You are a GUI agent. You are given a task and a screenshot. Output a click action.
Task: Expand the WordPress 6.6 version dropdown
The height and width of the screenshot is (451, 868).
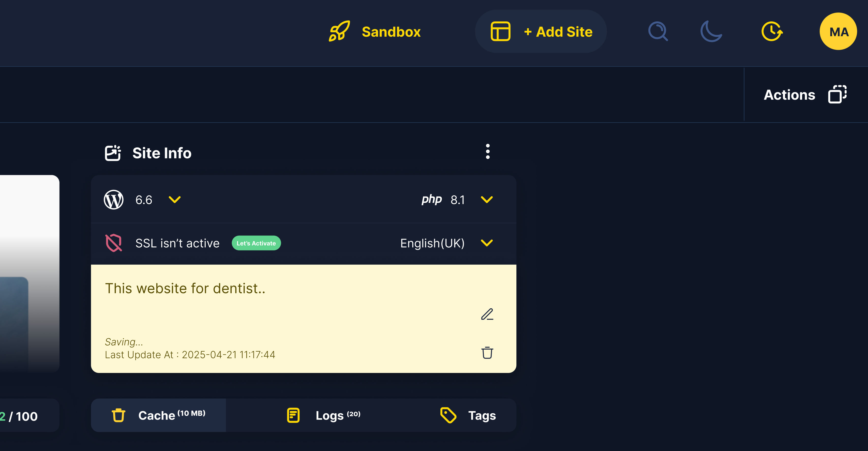click(x=175, y=200)
